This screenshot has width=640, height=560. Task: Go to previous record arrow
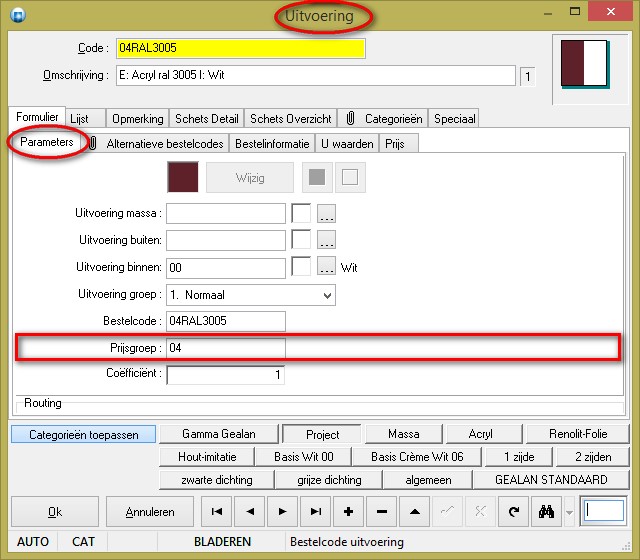(x=250, y=511)
